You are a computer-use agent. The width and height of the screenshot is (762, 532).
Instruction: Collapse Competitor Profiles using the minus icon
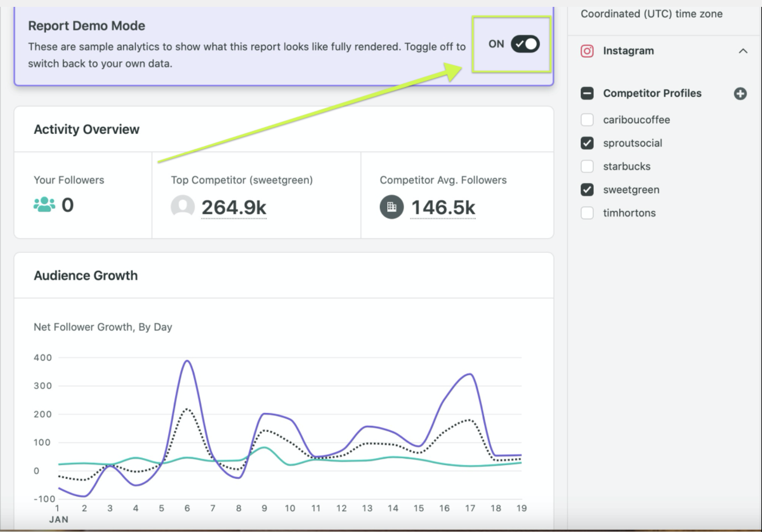click(x=586, y=93)
